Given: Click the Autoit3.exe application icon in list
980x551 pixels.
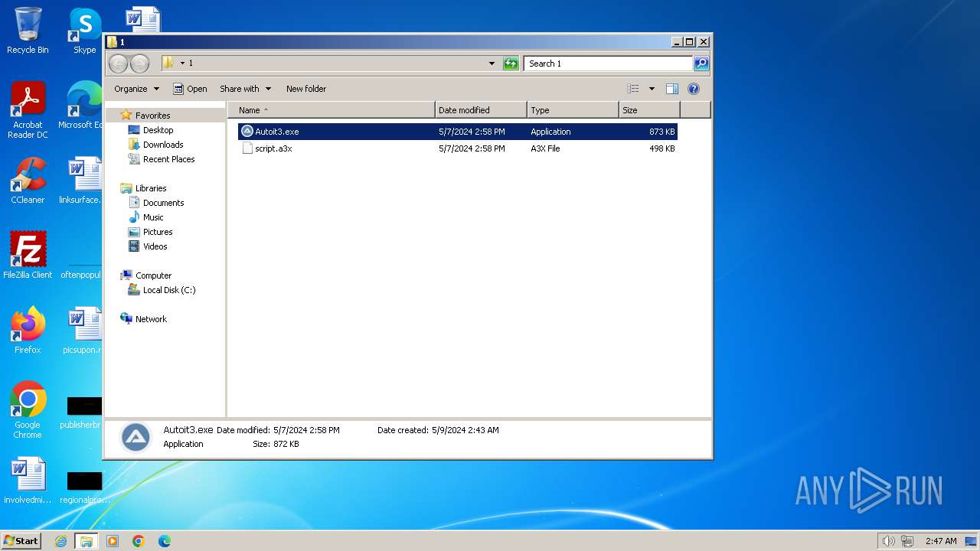Looking at the screenshot, I should [x=247, y=132].
